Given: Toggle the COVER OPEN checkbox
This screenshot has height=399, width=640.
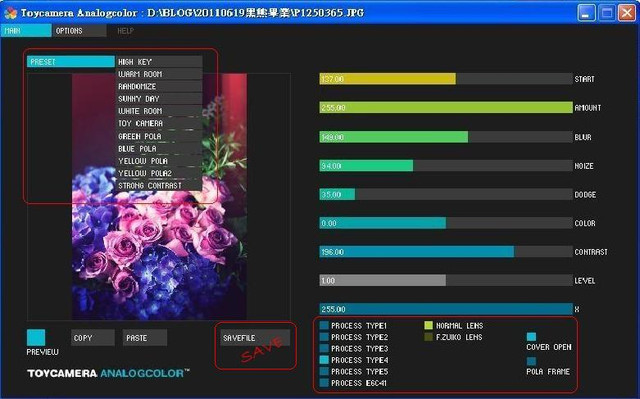Looking at the screenshot, I should coord(531,337).
